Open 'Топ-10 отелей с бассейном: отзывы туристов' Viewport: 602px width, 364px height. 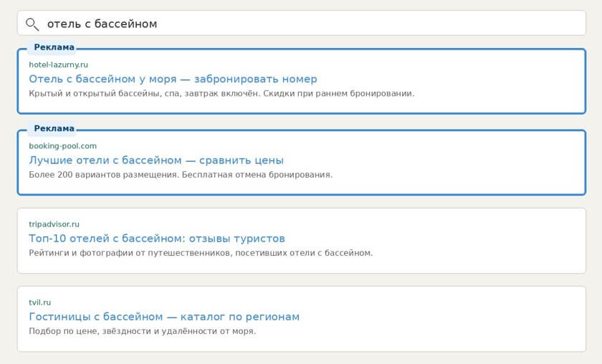pyautogui.click(x=157, y=239)
